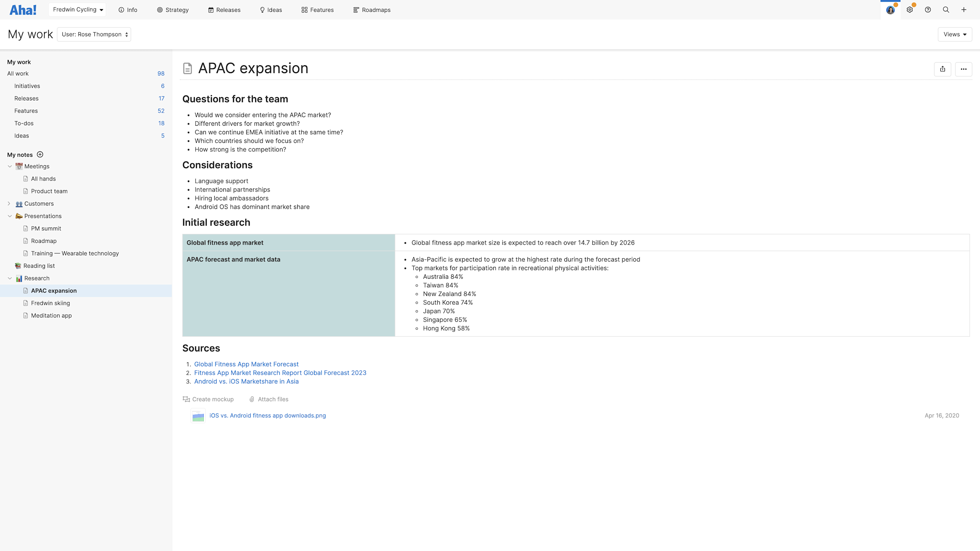
Task: Open the Global Fitness App Market Forecast link
Action: (246, 364)
